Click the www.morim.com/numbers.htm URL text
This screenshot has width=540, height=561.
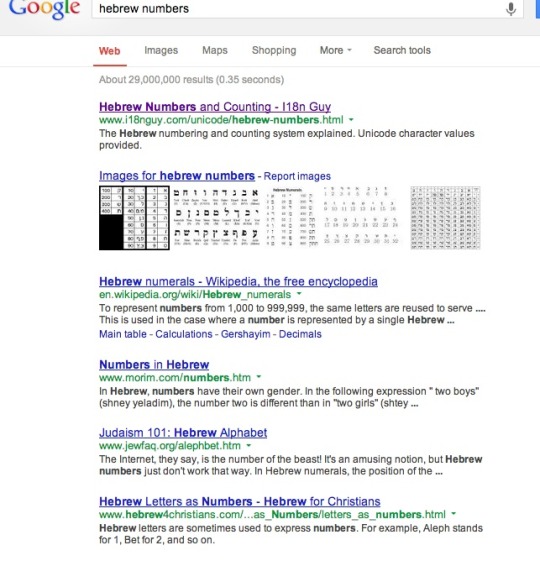click(175, 378)
